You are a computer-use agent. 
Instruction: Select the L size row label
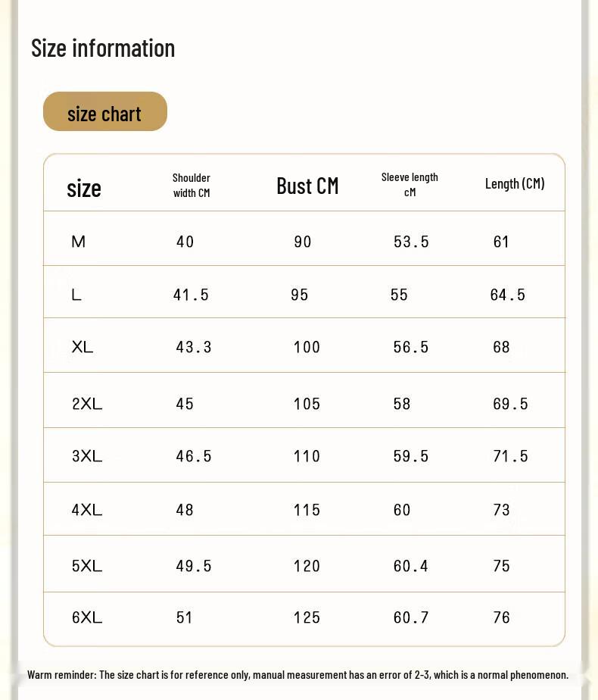tap(76, 295)
